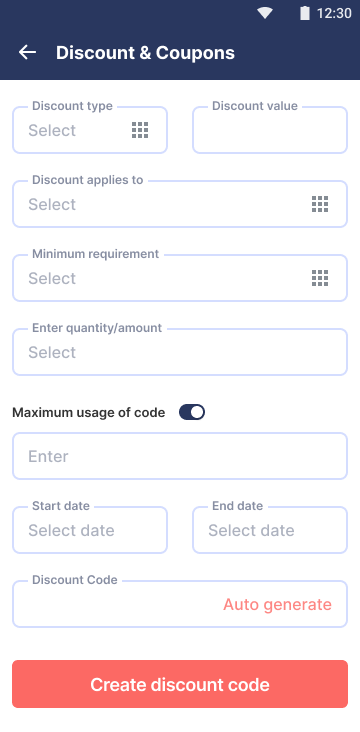Viewport: 360px width, 732px height.
Task: Go back using the arrow icon
Action: pyautogui.click(x=27, y=52)
